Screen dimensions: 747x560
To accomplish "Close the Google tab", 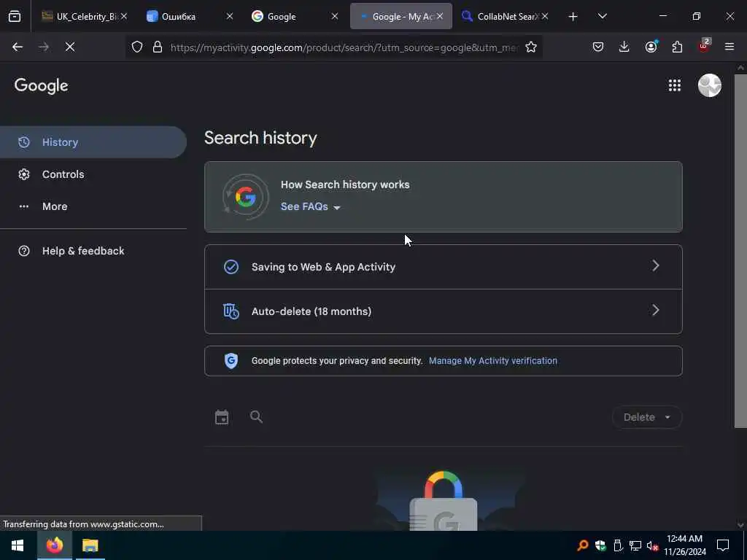I will 334,16.
